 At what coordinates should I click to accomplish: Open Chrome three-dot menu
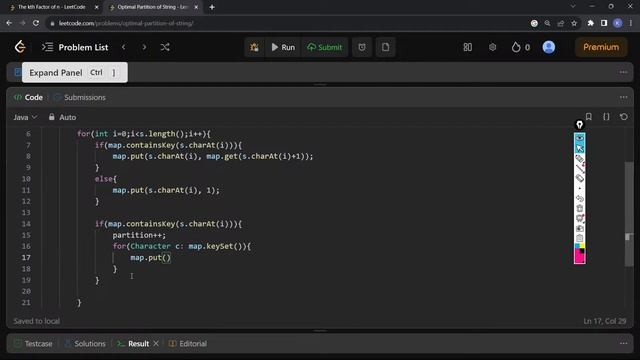click(x=631, y=23)
